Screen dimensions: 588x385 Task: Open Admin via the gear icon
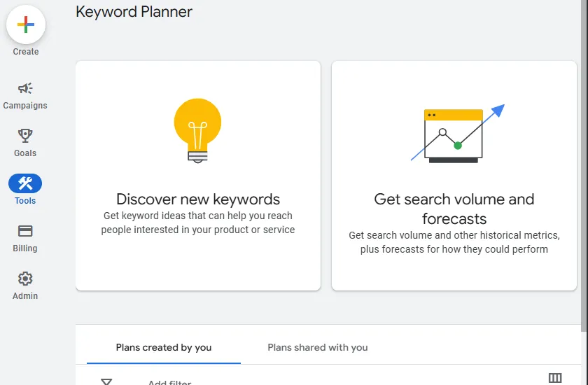click(25, 279)
